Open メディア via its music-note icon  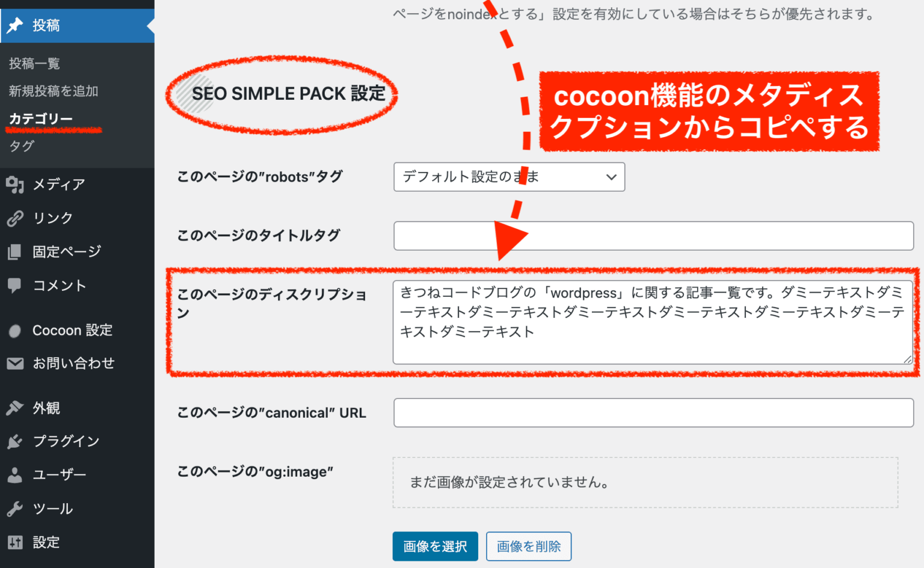tap(15, 185)
